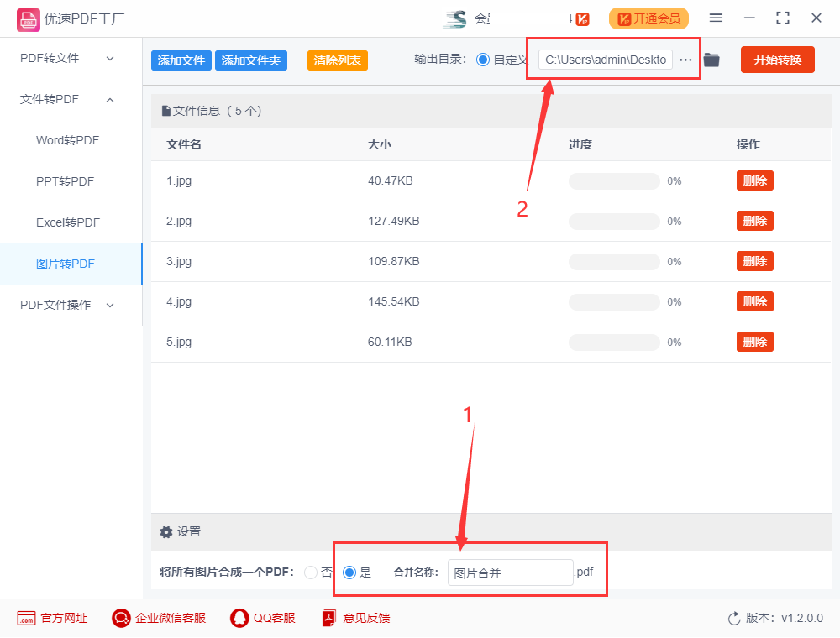Click the progress bar for 3.jpg
The width and height of the screenshot is (840, 638).
coord(614,262)
